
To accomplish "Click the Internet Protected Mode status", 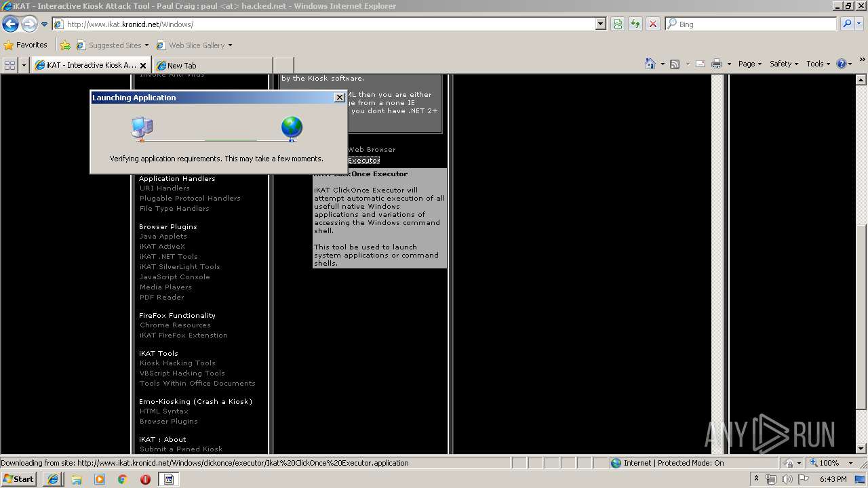I will click(667, 463).
